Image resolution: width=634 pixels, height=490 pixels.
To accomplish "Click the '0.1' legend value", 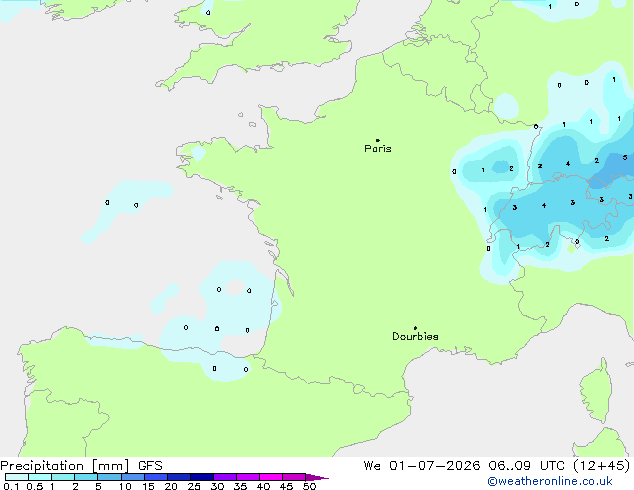I will tap(11, 486).
